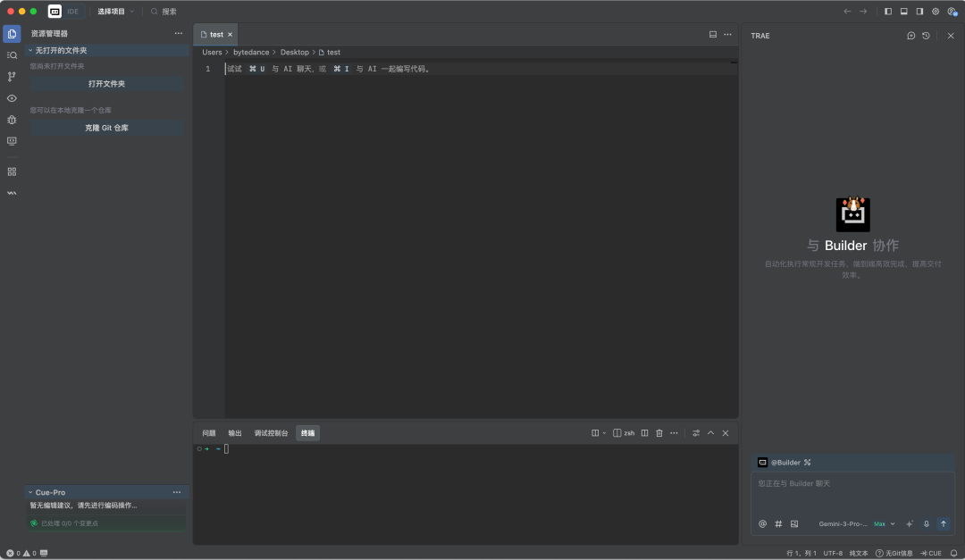Screen dimensions: 965x560
Task: Switch to the 调试控制台 panel tab
Action: point(271,433)
